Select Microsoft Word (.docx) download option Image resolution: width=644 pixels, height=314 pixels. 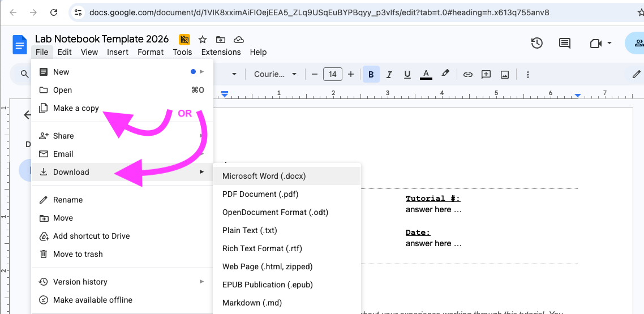pos(264,176)
